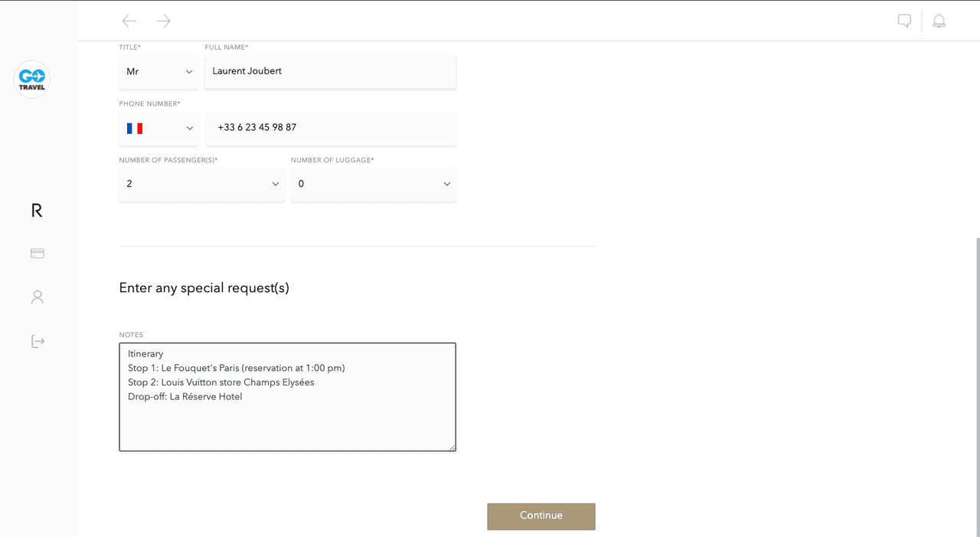Click the Go Travel logo
980x537 pixels.
coord(32,80)
